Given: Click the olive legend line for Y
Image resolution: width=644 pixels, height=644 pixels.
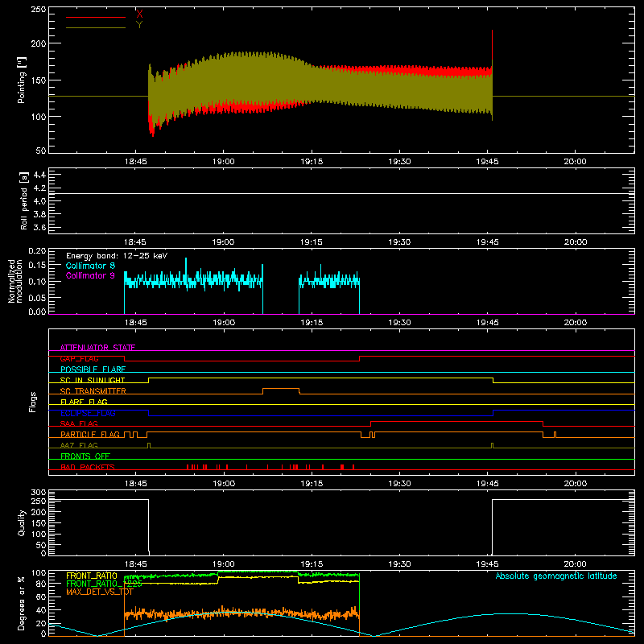Looking at the screenshot, I should coord(96,28).
